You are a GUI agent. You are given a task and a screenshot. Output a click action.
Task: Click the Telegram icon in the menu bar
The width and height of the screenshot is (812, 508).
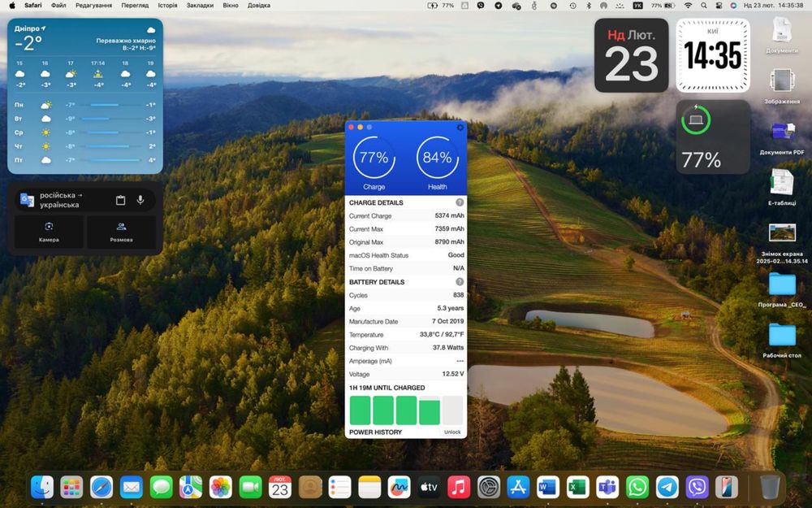tap(499, 5)
